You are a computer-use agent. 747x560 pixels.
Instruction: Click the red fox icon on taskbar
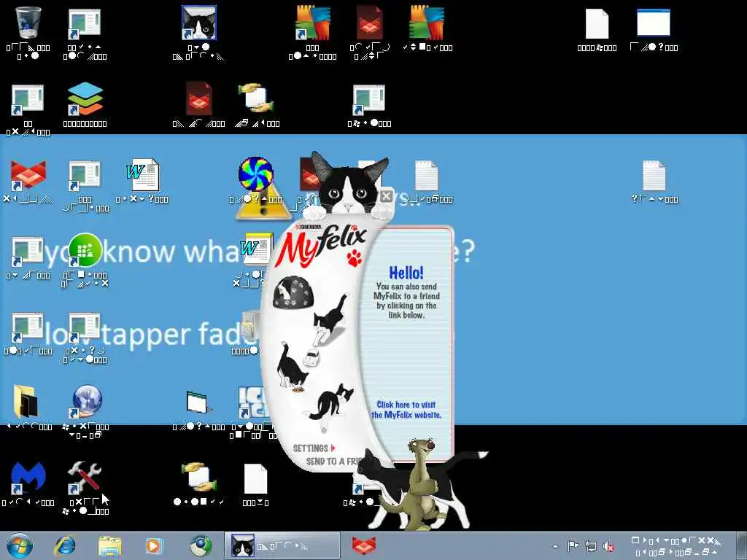(364, 545)
